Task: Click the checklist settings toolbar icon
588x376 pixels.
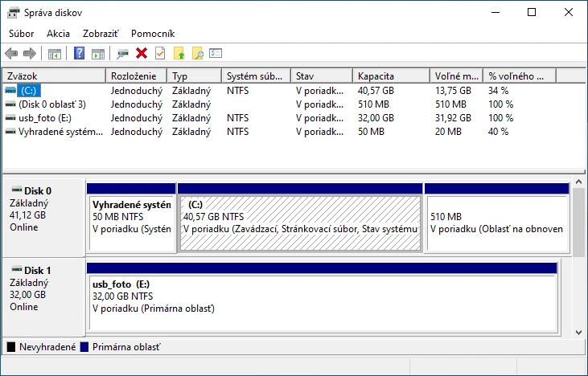Action: 216,53
